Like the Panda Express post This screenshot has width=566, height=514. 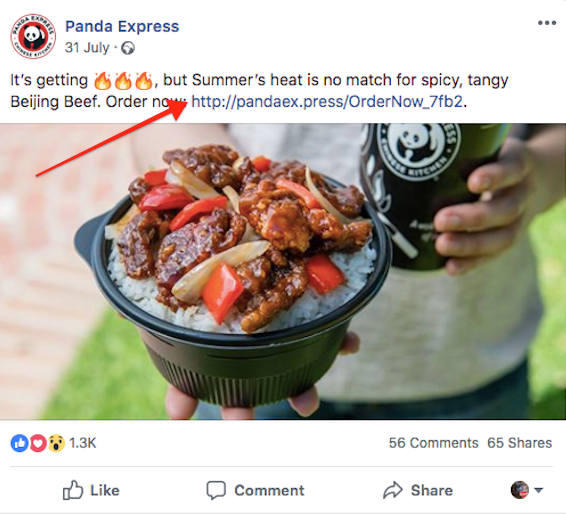pos(91,490)
